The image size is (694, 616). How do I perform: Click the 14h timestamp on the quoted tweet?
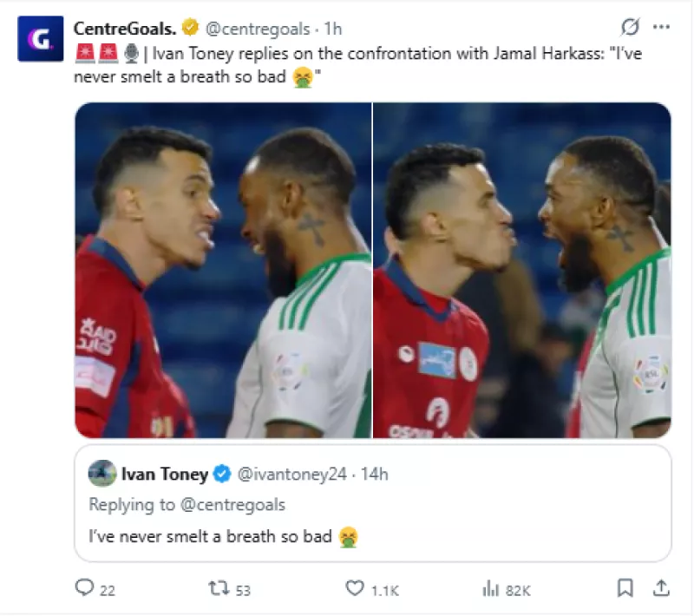[375, 474]
